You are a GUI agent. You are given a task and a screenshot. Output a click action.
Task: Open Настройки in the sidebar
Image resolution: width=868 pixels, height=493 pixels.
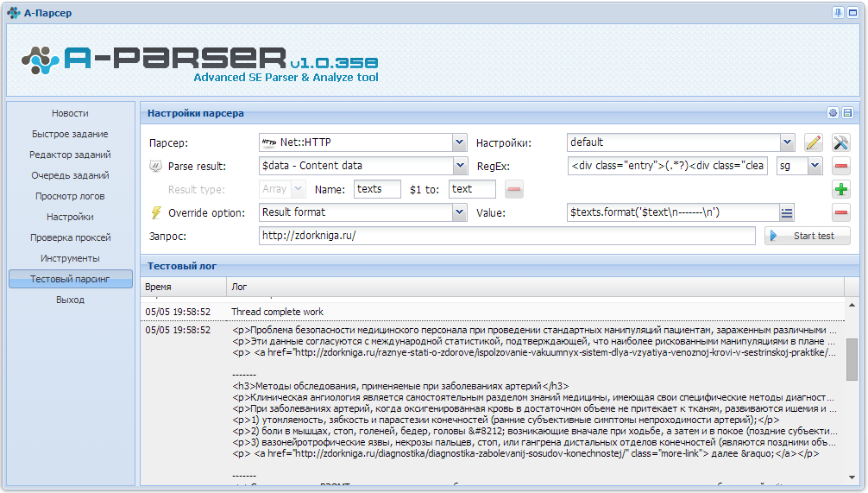pyautogui.click(x=70, y=217)
